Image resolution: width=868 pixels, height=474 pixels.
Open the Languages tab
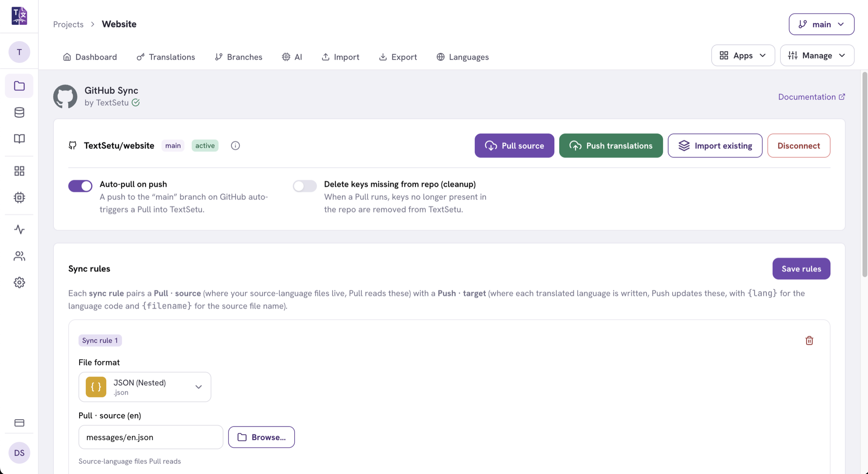[462, 57]
